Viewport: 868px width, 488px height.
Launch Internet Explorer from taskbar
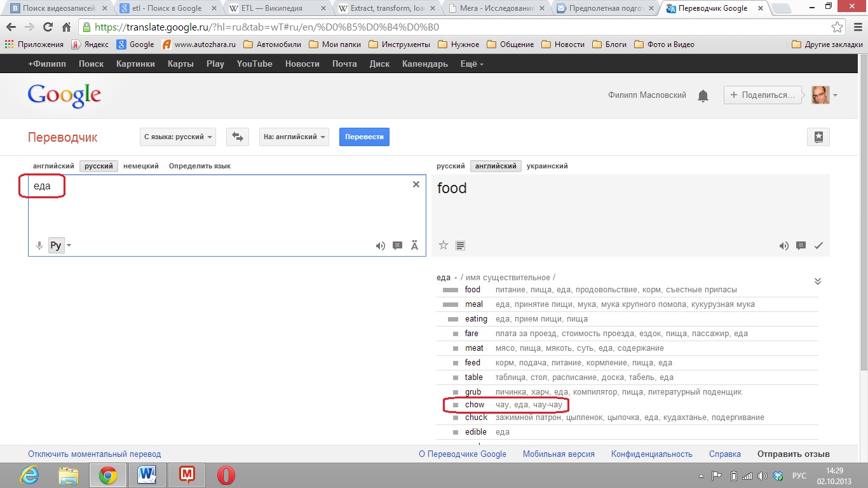(29, 475)
